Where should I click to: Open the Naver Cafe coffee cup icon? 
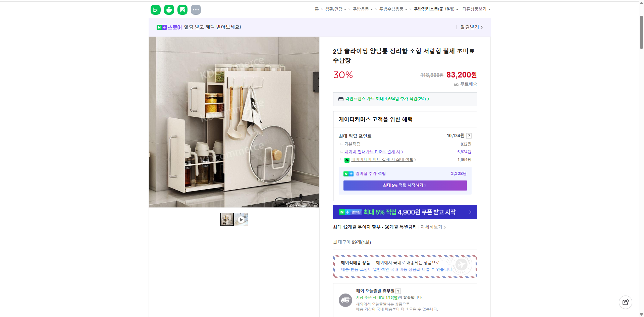coord(169,9)
